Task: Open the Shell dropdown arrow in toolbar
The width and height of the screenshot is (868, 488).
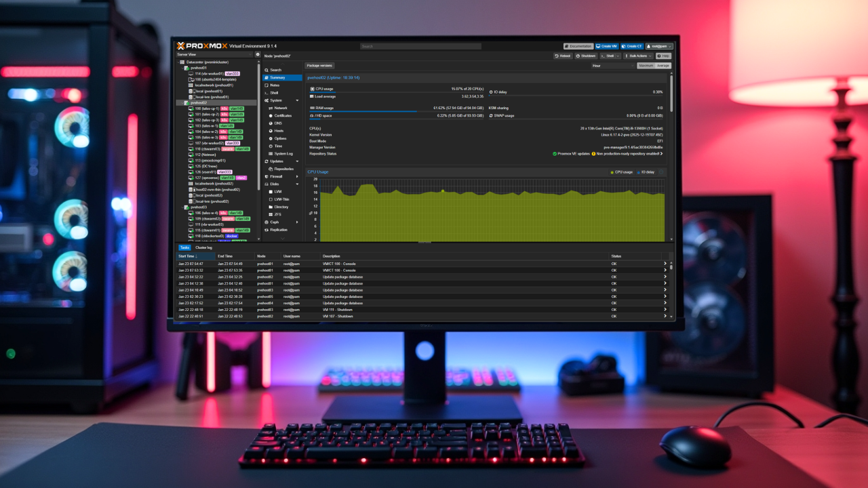Action: pos(618,56)
